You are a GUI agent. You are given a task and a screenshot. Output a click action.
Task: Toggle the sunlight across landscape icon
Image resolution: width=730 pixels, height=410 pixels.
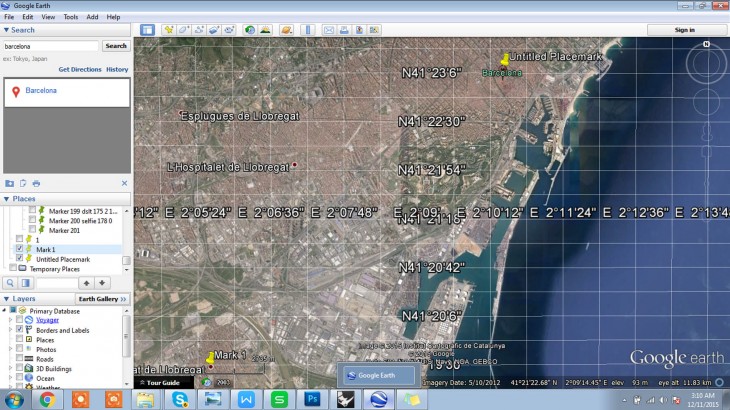(x=265, y=30)
